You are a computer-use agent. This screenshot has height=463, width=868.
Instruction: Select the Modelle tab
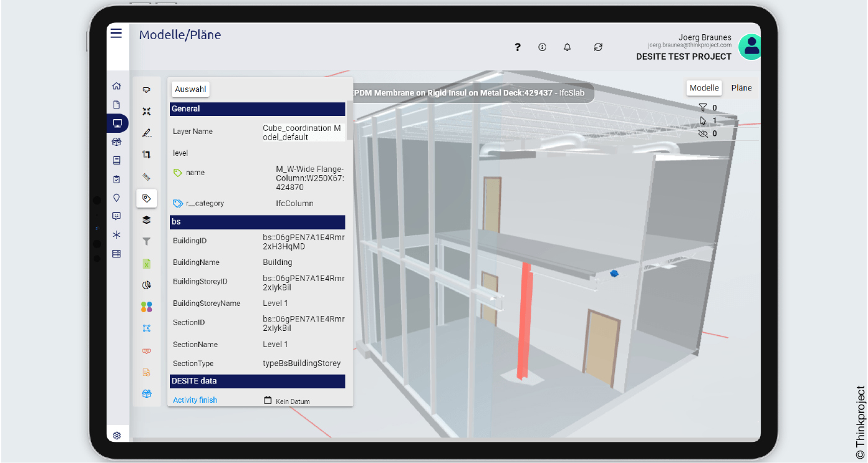point(704,88)
